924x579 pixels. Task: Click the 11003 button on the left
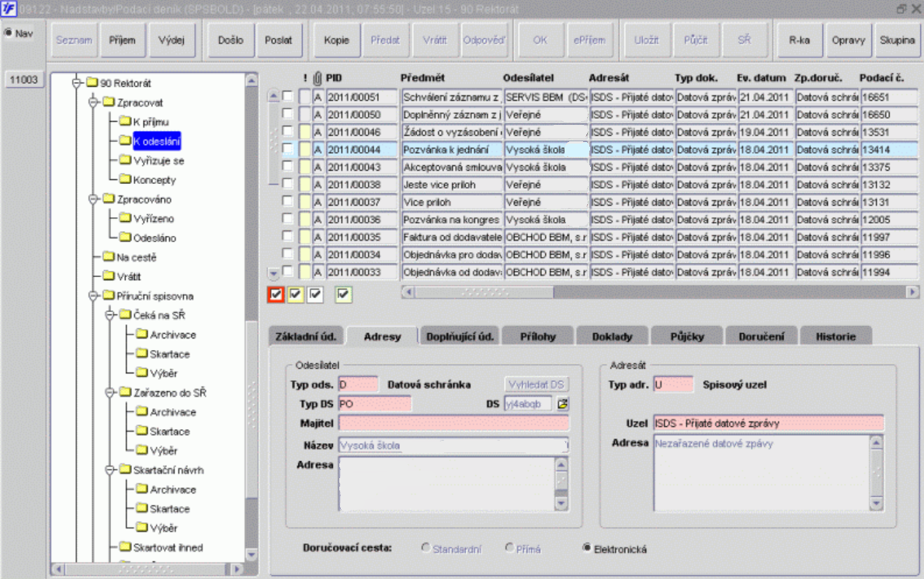tap(23, 79)
